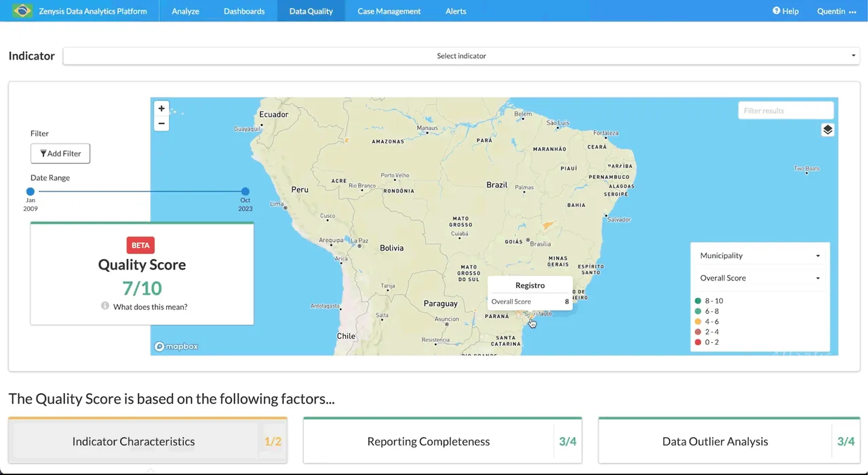This screenshot has width=868, height=475.
Task: Click the Belém city label
Action: [x=524, y=114]
